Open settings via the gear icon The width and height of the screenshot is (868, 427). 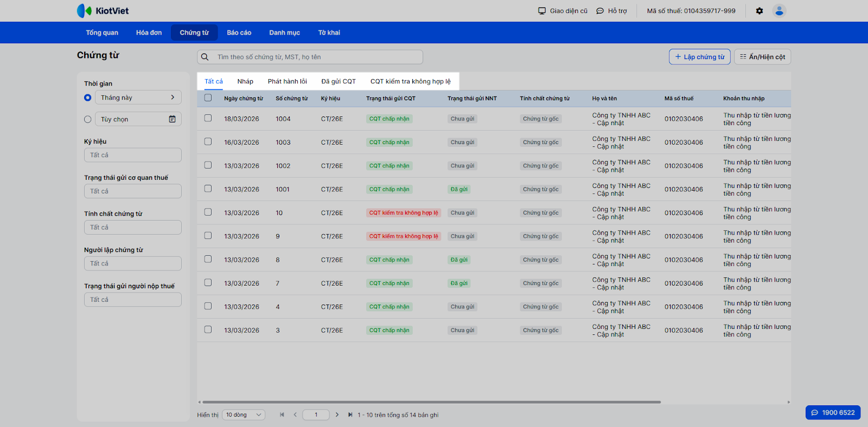[759, 11]
